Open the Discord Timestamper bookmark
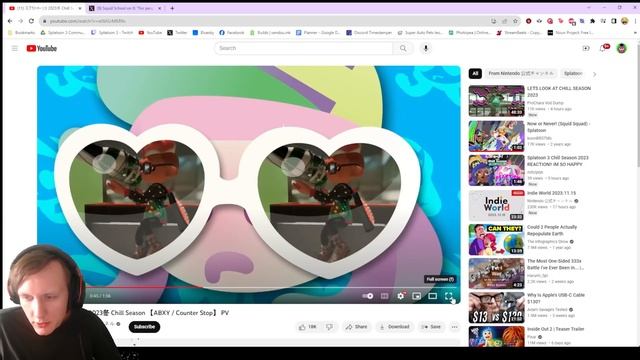Viewport: 640px width, 360px height. point(369,32)
